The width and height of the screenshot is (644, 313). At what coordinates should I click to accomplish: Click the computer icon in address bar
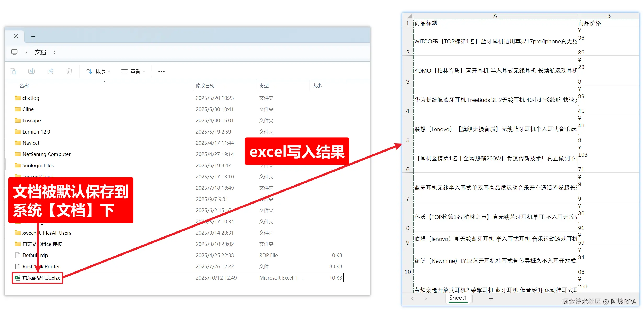[14, 52]
